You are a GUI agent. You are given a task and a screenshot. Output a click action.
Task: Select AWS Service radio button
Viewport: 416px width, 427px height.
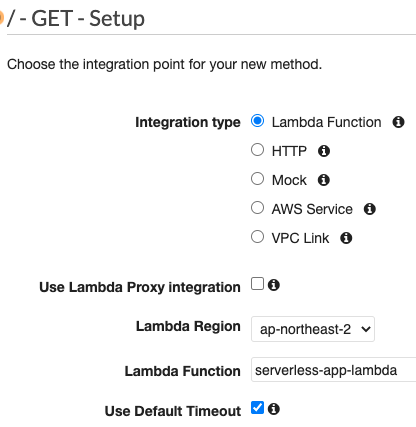(x=257, y=208)
